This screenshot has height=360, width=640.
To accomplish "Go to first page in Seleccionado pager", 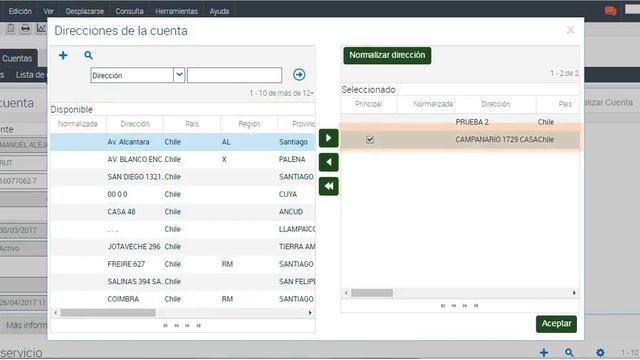I will (x=443, y=305).
